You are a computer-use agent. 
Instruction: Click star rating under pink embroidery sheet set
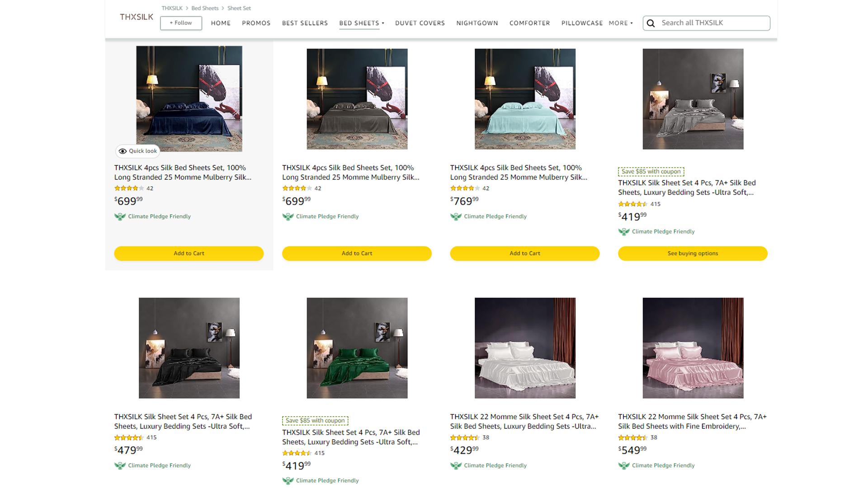[x=632, y=437]
